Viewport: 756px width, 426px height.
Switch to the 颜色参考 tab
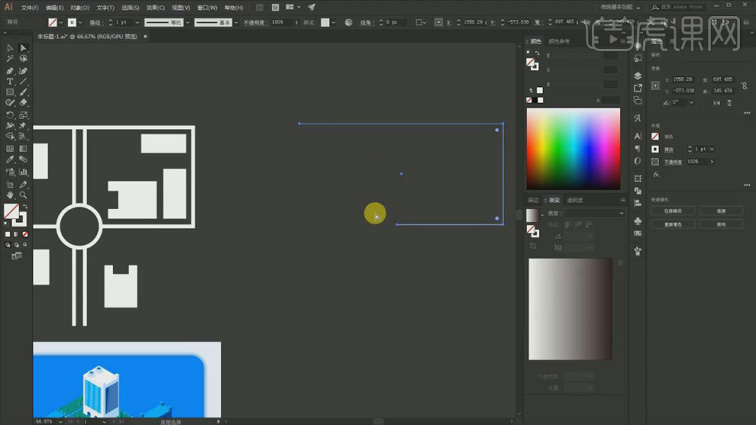pos(561,41)
